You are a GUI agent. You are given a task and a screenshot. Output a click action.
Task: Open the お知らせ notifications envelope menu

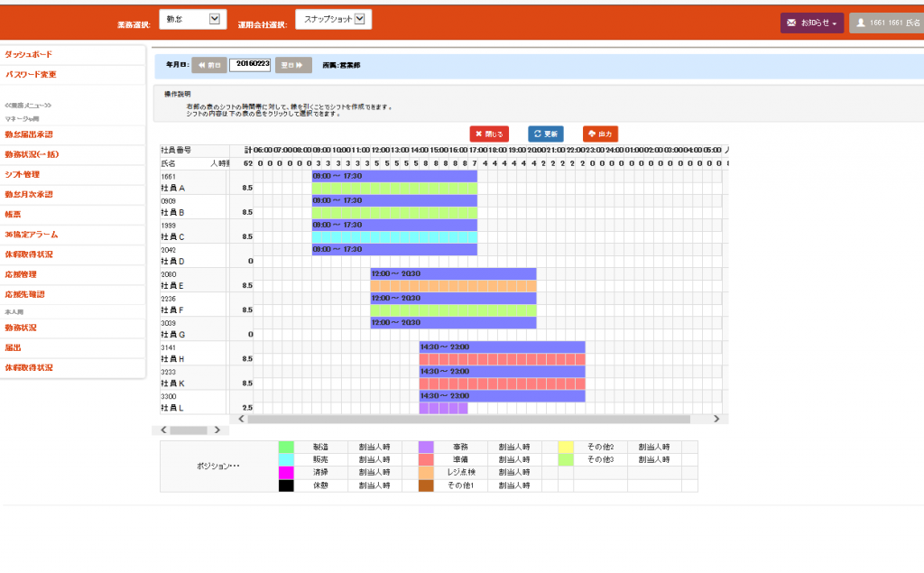(x=811, y=23)
